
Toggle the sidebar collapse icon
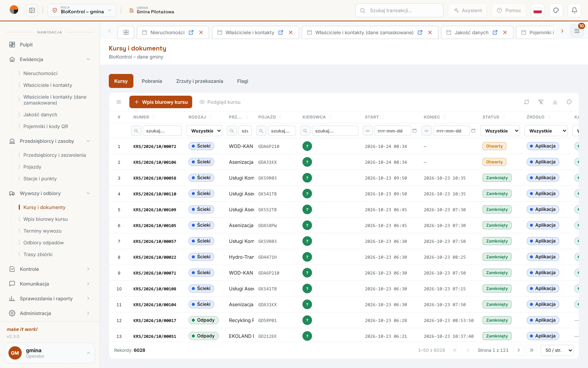(x=32, y=10)
